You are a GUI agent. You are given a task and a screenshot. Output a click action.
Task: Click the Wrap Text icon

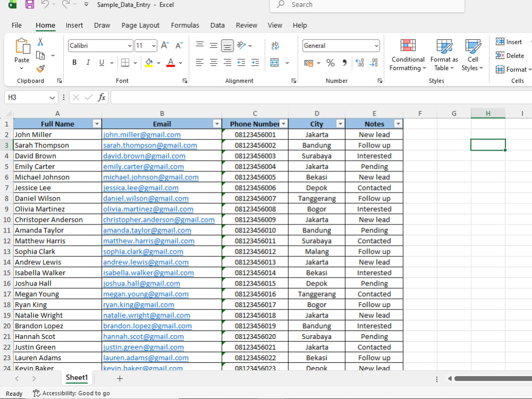275,45
